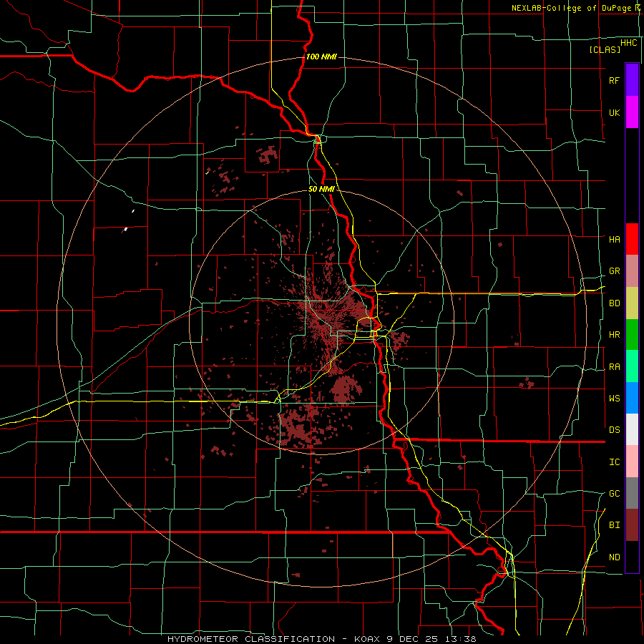Click the "BD" legend label
Viewport: 644px width, 644px height.
coord(614,303)
